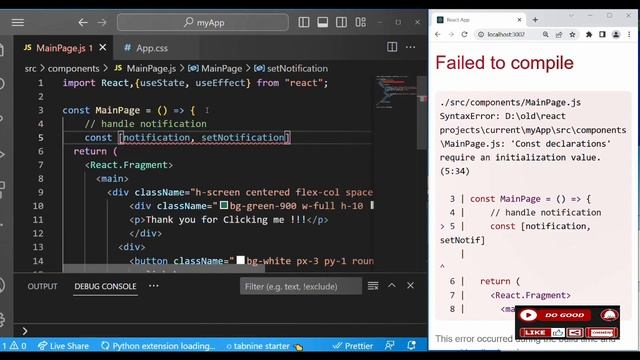Go back in the browser
The image size is (640, 360).
click(438, 35)
